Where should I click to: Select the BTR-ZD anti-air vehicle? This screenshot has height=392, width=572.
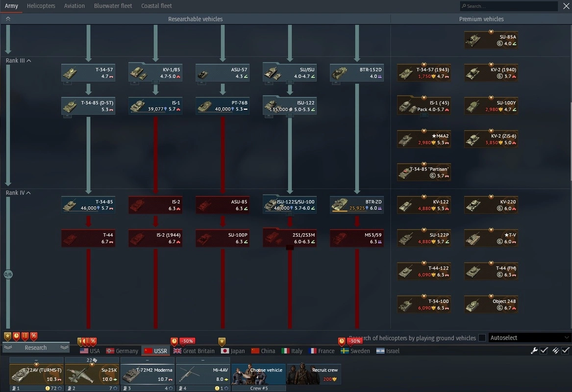(x=357, y=205)
